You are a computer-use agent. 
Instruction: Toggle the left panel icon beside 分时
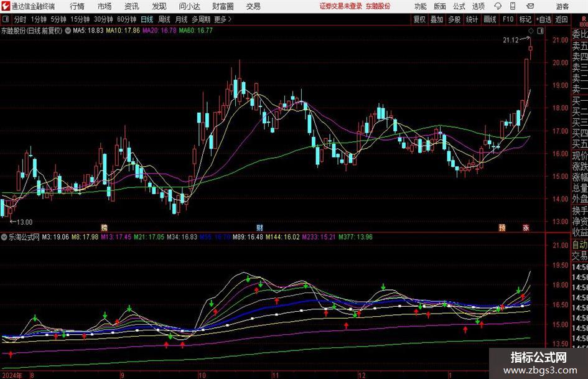(5, 19)
